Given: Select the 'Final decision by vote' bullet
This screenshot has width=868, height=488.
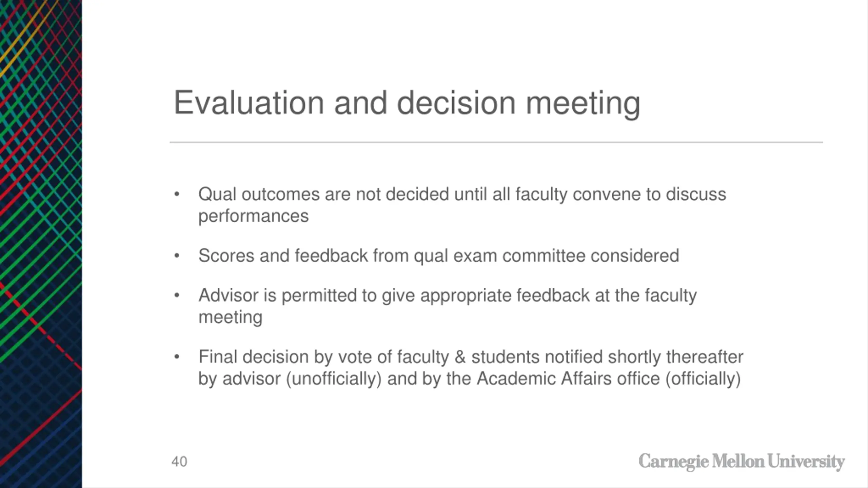Looking at the screenshot, I should click(471, 368).
